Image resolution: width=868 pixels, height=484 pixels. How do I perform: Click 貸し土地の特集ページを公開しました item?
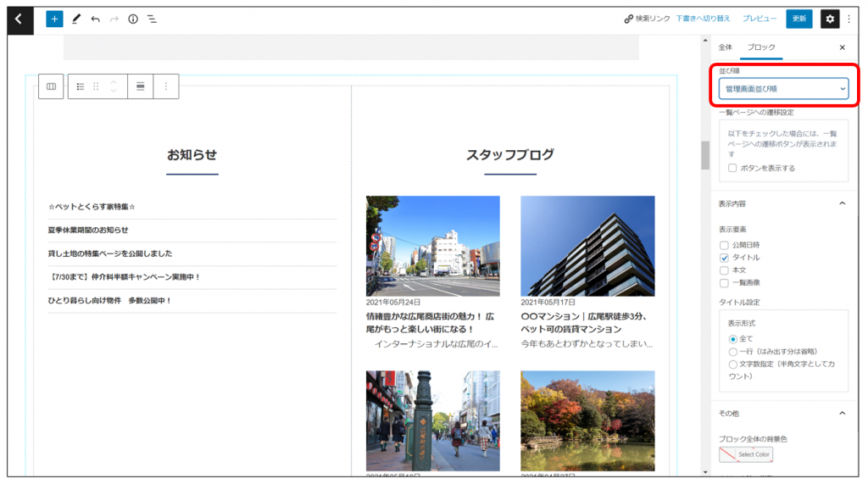click(x=110, y=253)
